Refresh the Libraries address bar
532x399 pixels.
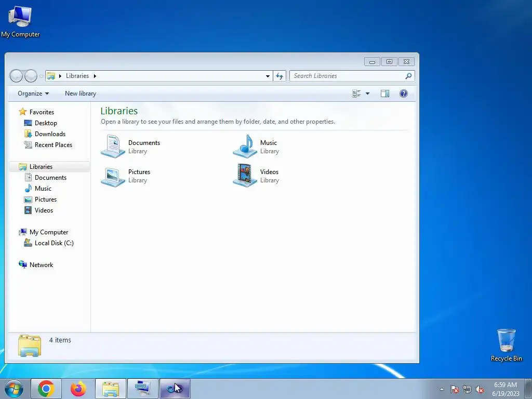[280, 76]
